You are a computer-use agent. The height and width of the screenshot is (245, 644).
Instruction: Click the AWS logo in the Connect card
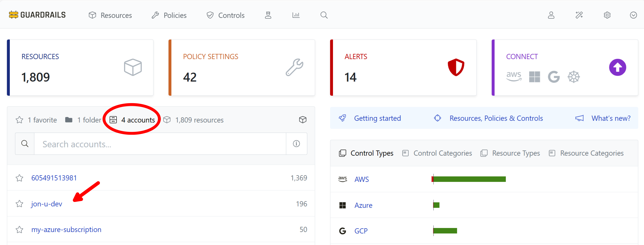tap(514, 77)
